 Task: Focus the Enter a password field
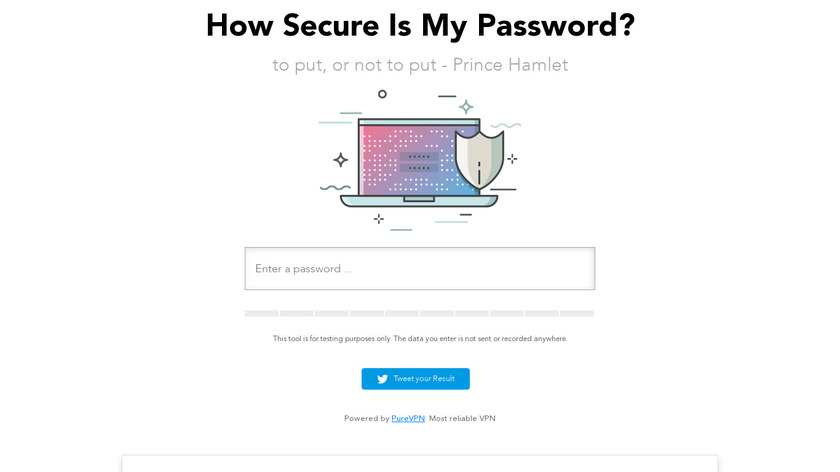coord(420,269)
